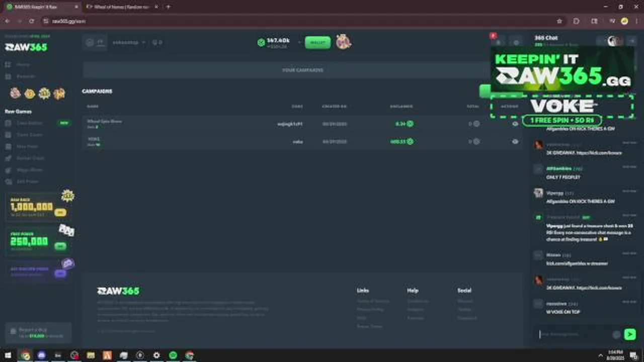Image resolution: width=644 pixels, height=362 pixels.
Task: Click the Raw Race 1,000,000 promo button
Action: 60,213
